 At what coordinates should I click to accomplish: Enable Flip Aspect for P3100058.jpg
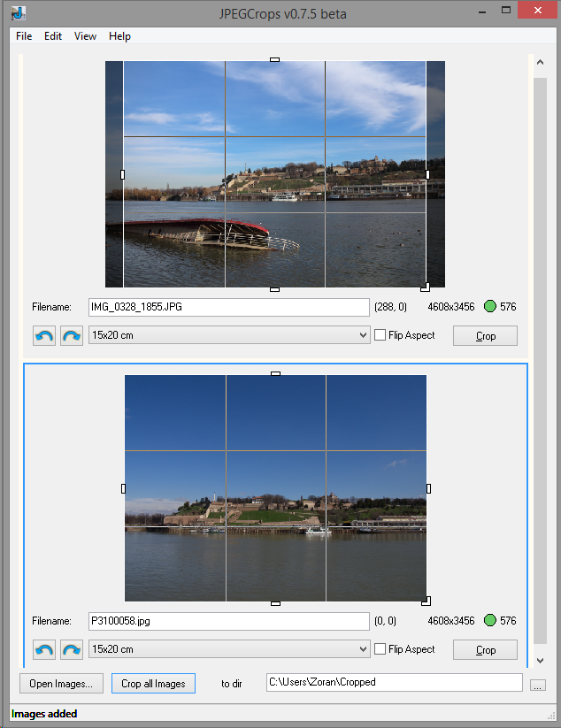[x=380, y=648]
